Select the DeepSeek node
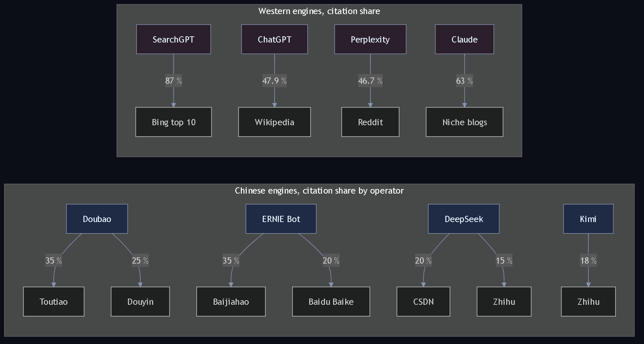 click(x=464, y=219)
